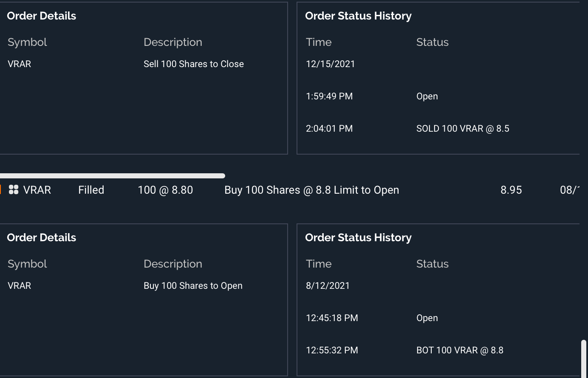Select the VRAR symbol in the filled order row
The height and width of the screenshot is (378, 588).
37,190
